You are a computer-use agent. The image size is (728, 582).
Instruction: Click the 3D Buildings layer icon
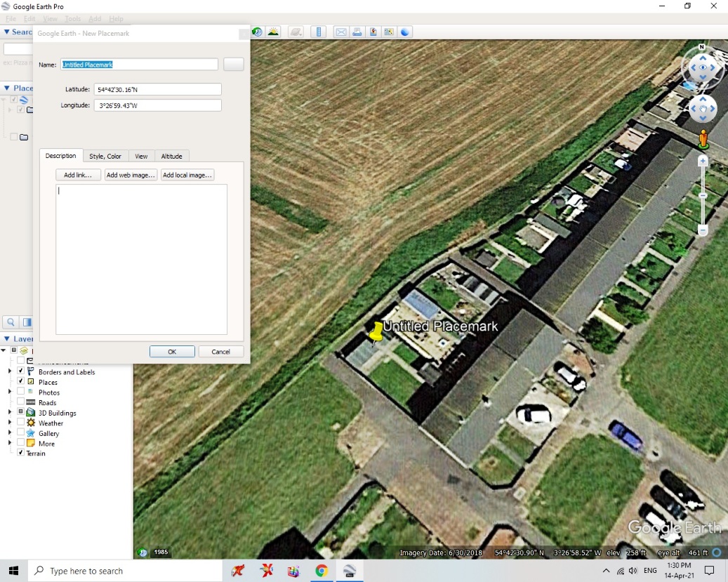(x=31, y=413)
